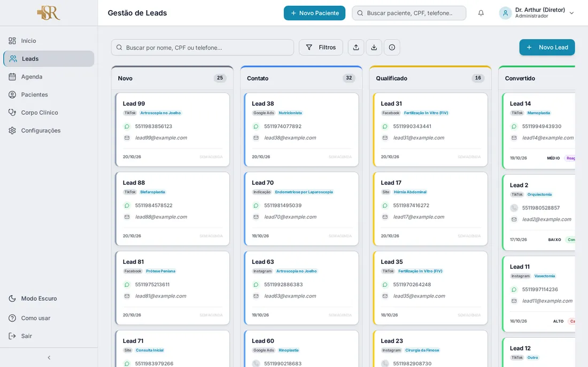Click the email envelope icon on Lead 11
The image size is (588, 367).
coord(514,301)
